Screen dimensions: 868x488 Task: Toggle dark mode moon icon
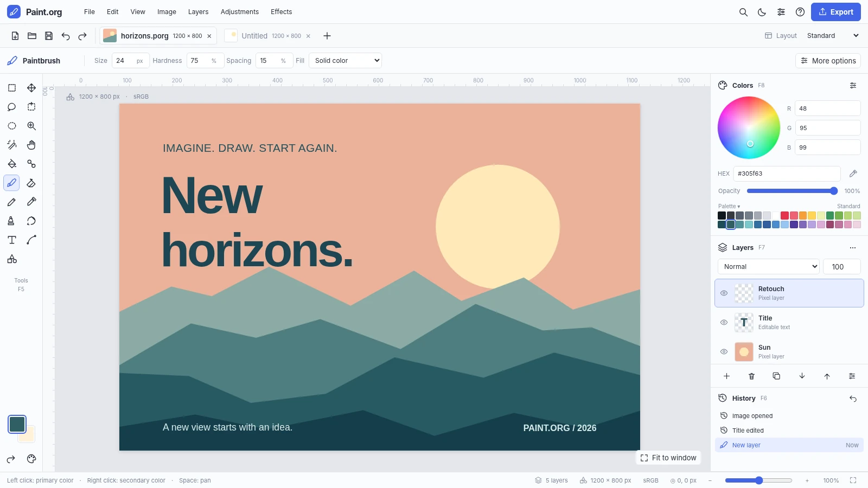(762, 12)
